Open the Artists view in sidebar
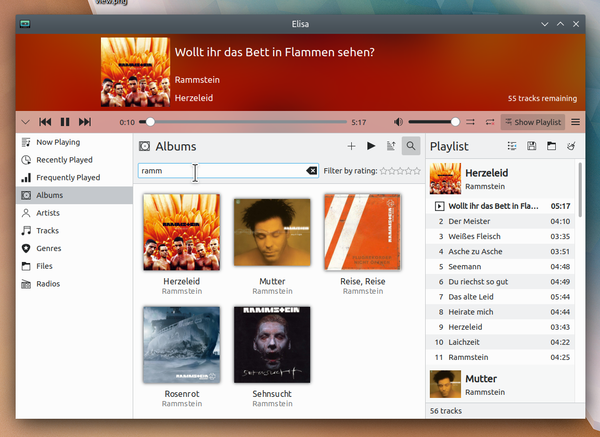Image resolution: width=600 pixels, height=437 pixels. pyautogui.click(x=48, y=213)
